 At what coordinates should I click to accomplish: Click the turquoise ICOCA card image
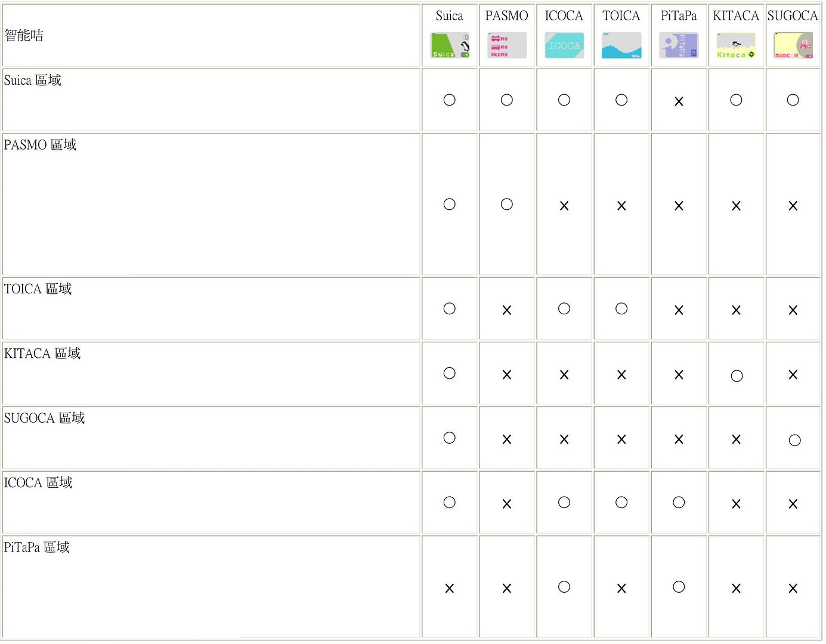pos(564,46)
